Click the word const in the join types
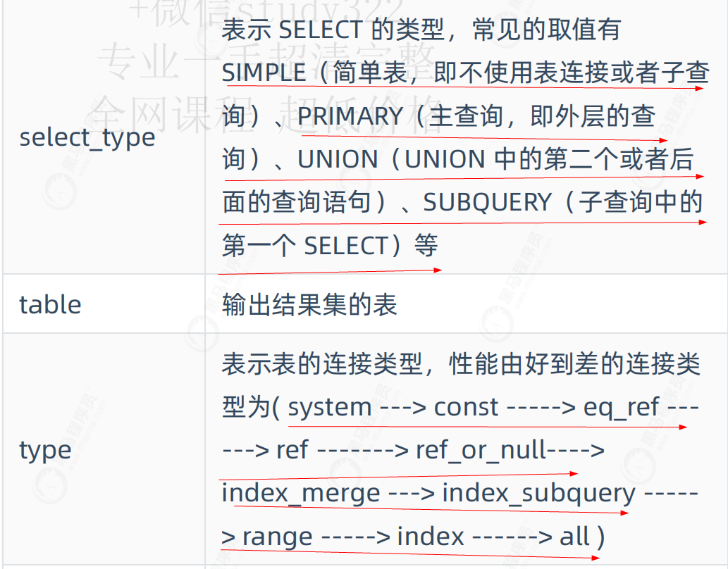 tap(466, 407)
